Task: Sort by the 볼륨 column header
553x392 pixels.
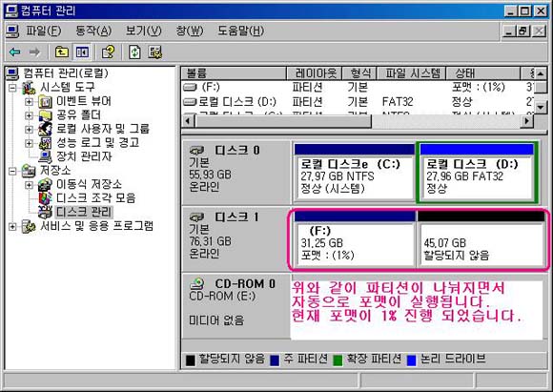Action: click(x=234, y=73)
